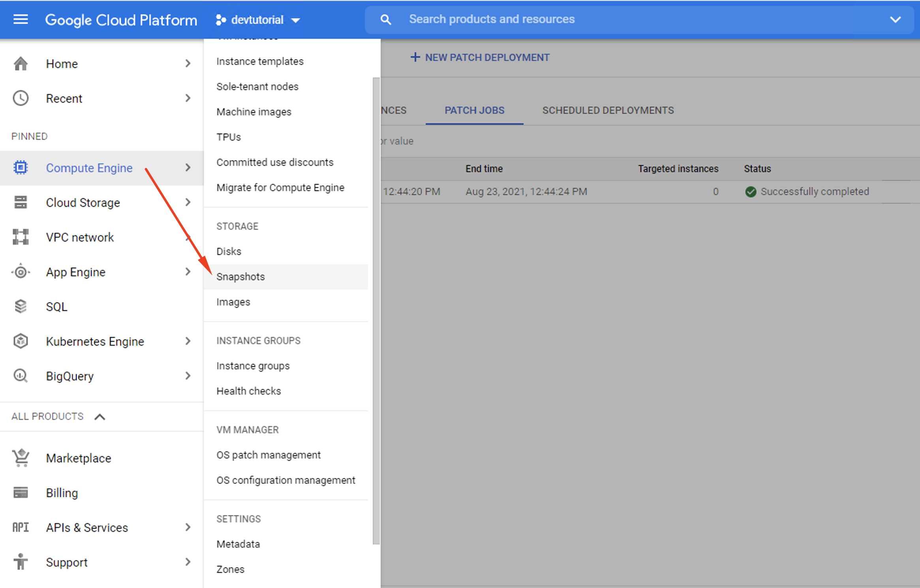The height and width of the screenshot is (588, 920).
Task: Click the Compute Engine chip icon
Action: tap(21, 168)
